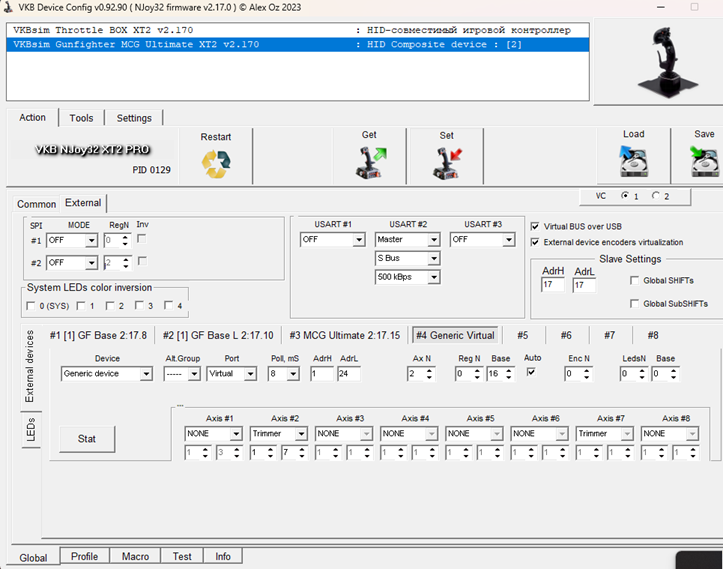
Task: Toggle SPI #1 Inv checkbox
Action: 142,239
